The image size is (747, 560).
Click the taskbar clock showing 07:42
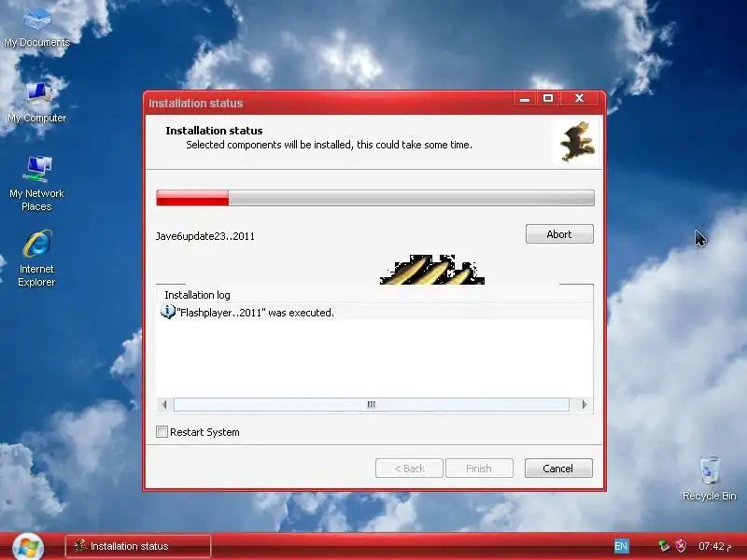[714, 546]
